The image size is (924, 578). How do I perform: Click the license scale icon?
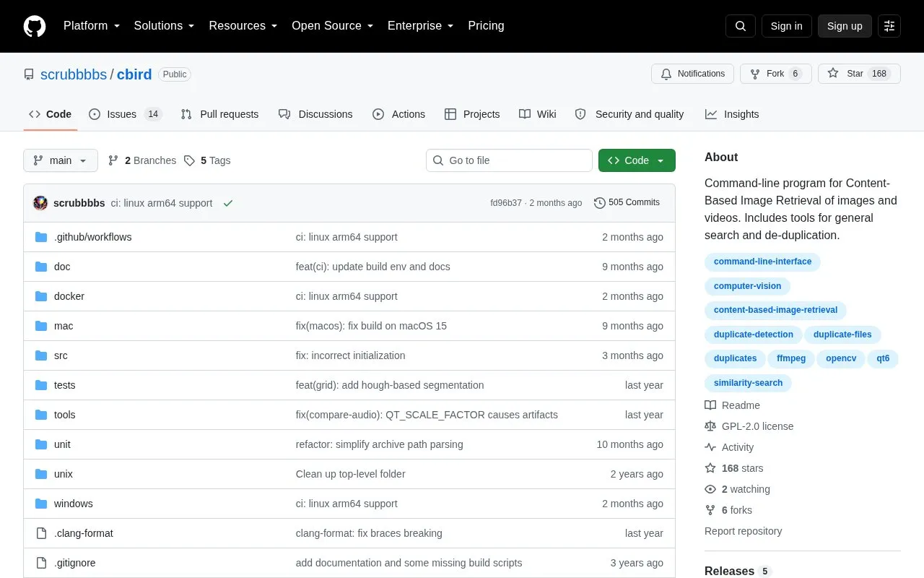(710, 426)
